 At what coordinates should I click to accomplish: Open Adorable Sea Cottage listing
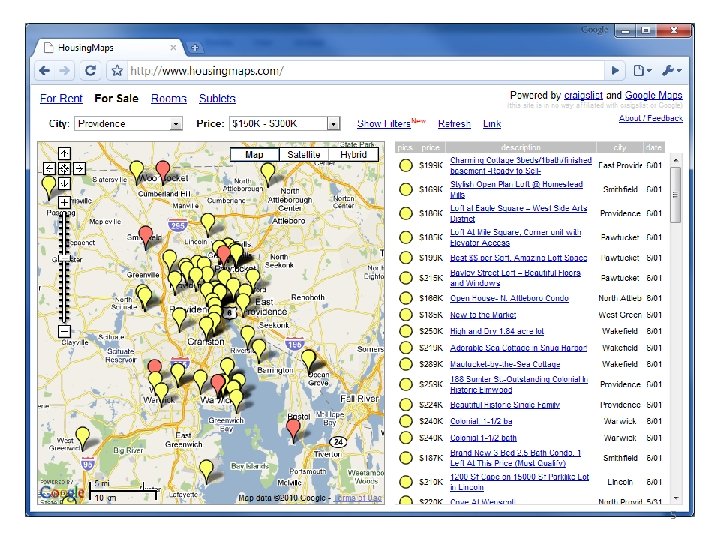tap(518, 348)
